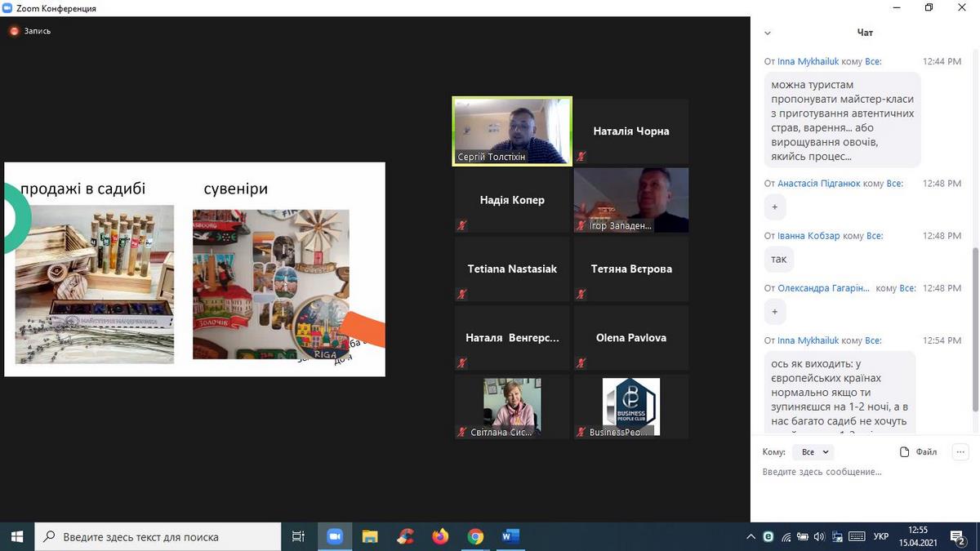Click the Файл attach file button
The width and height of the screenshot is (980, 551).
(x=918, y=451)
